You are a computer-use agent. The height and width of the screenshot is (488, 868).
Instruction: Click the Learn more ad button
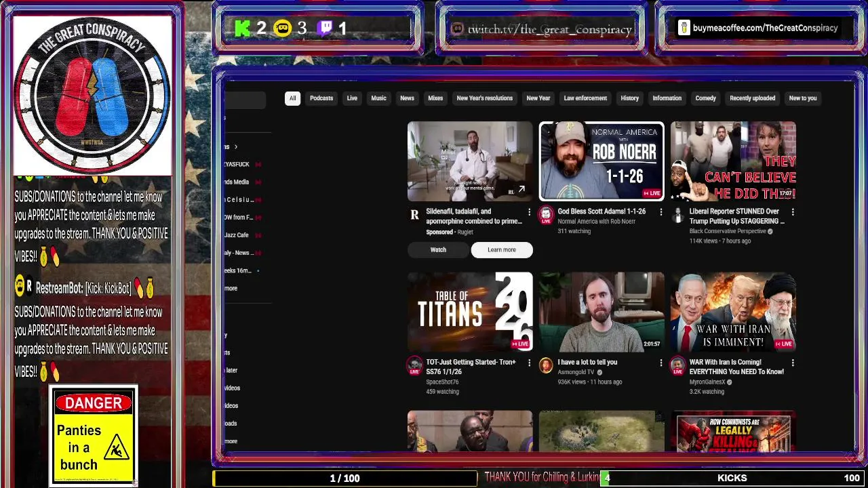point(502,250)
